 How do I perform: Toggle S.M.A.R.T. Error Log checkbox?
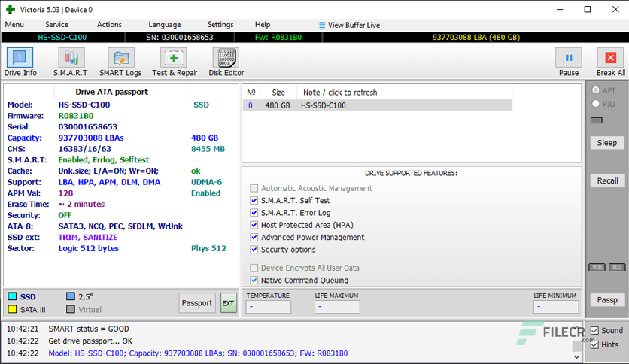(254, 213)
